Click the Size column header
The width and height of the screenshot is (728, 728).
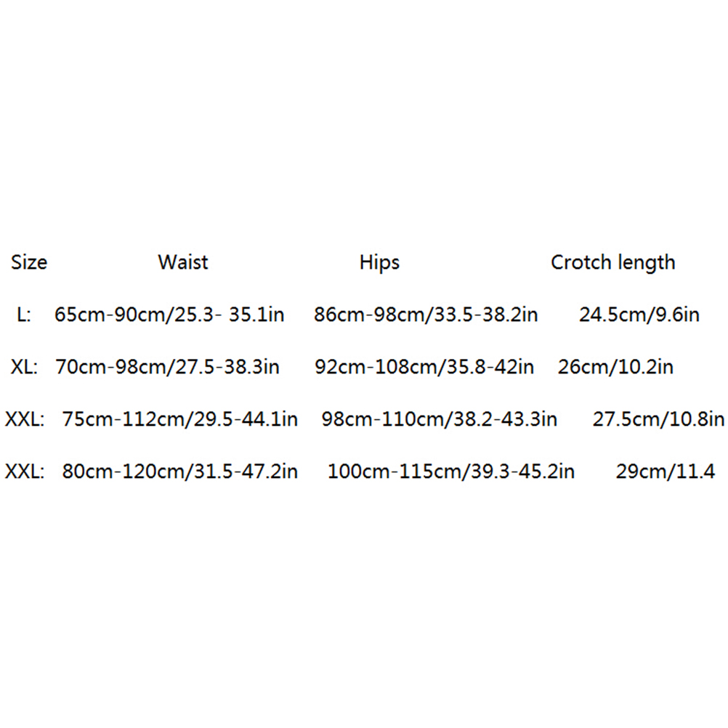click(29, 262)
